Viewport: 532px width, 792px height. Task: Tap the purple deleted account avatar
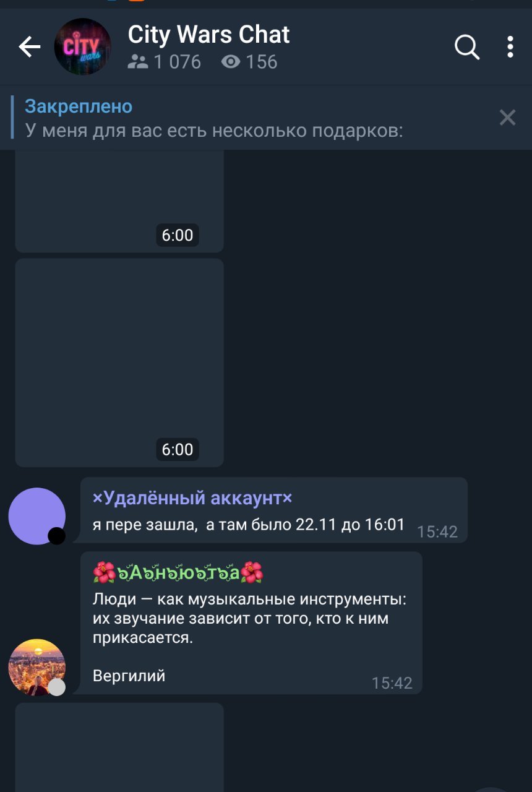[x=37, y=516]
